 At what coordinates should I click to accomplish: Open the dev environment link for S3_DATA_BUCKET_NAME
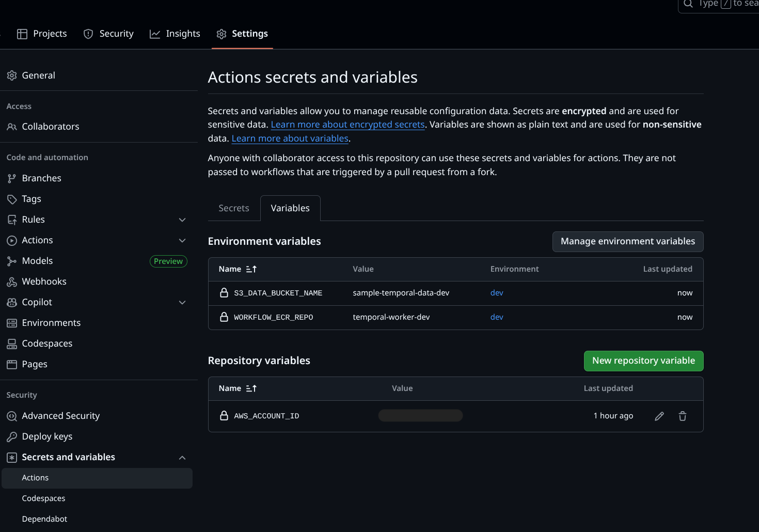(x=496, y=292)
